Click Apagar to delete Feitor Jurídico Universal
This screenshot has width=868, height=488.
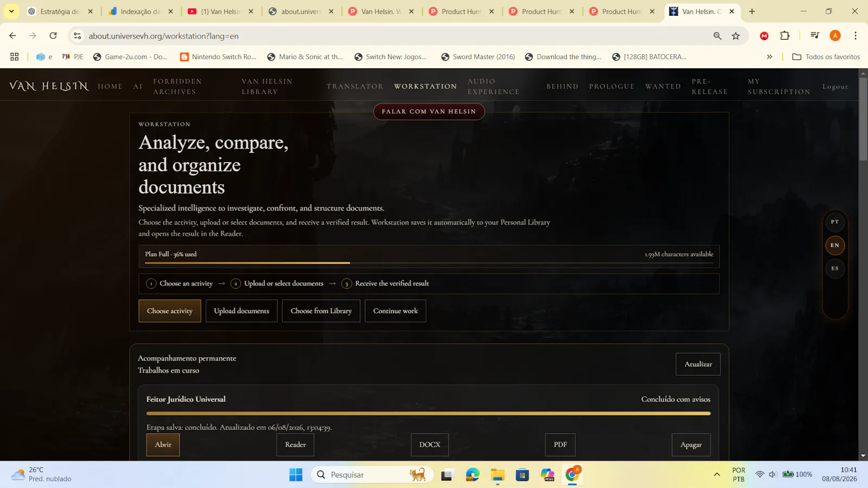691,445
